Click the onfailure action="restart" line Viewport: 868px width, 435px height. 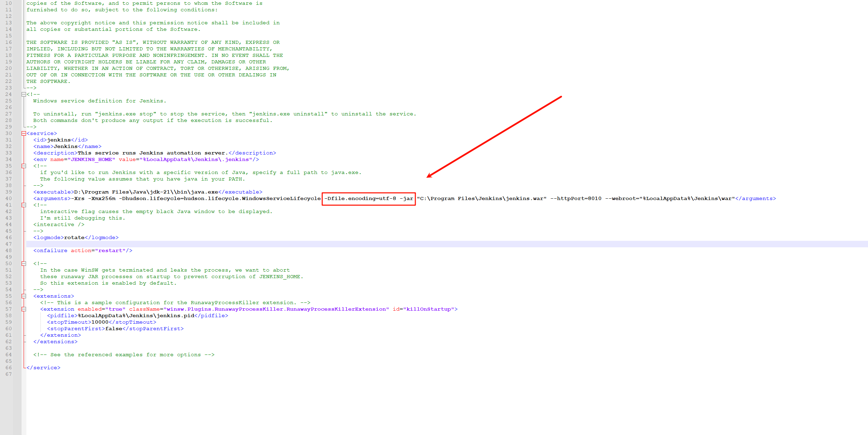83,251
